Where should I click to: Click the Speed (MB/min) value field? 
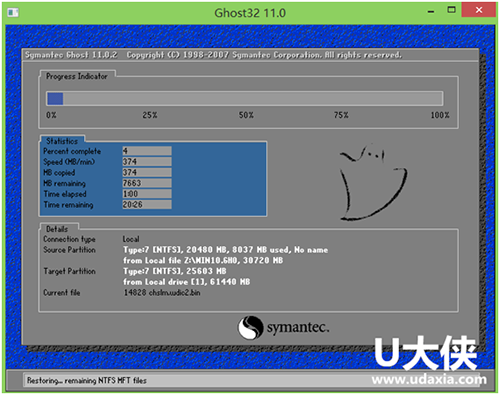coord(147,162)
